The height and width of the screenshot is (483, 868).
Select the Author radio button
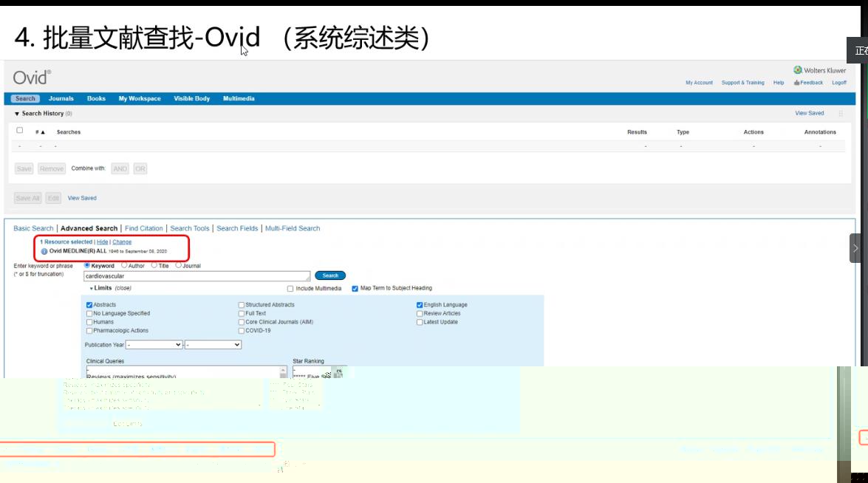pyautogui.click(x=124, y=266)
